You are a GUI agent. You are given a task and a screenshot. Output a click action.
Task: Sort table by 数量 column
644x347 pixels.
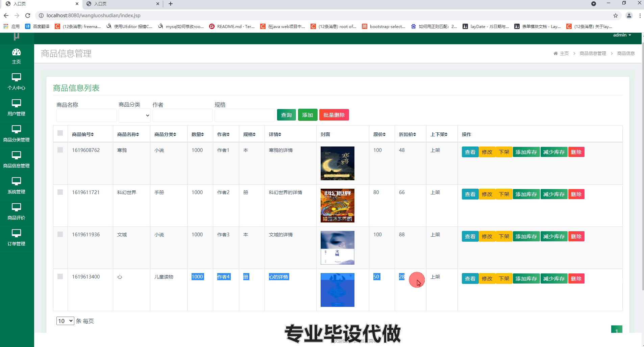coord(198,134)
